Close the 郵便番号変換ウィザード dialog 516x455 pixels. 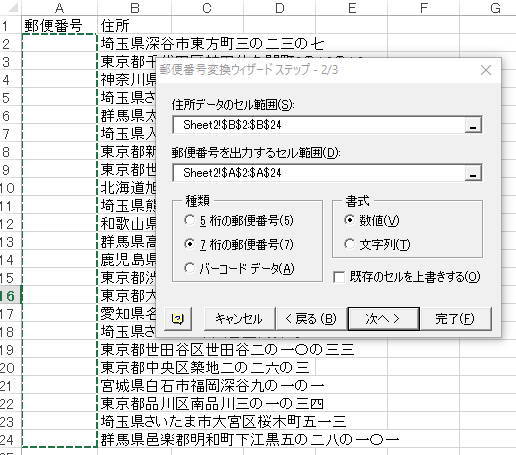pyautogui.click(x=486, y=70)
